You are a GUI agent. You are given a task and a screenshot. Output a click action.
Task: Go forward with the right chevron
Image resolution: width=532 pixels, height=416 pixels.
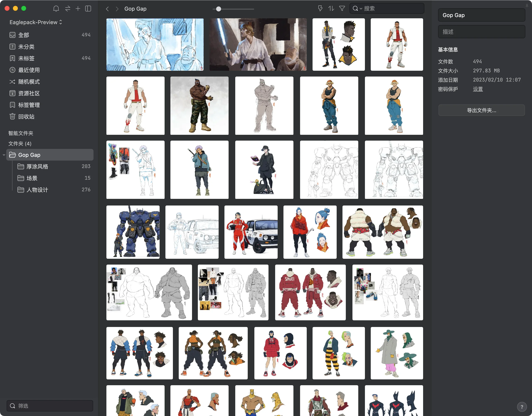117,9
